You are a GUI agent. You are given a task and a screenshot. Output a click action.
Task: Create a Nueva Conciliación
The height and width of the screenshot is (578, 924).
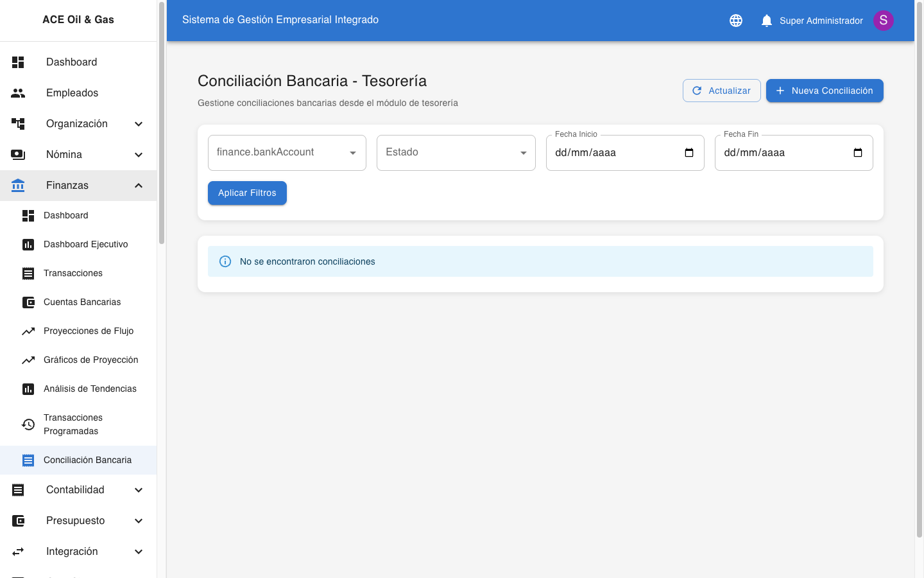pos(824,91)
